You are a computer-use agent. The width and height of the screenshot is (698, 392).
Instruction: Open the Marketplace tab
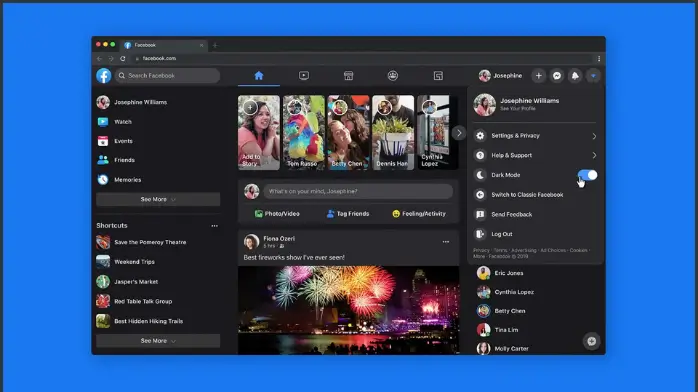point(349,76)
